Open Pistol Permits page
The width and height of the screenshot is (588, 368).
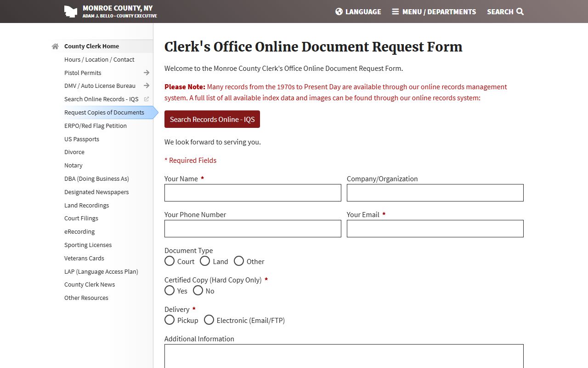click(x=83, y=73)
